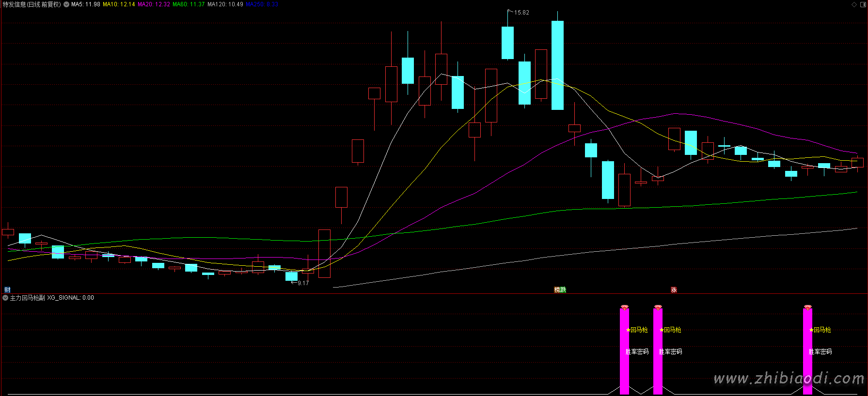Click the gem icon atop second magenta bar
868x396 pixels.
pos(658,307)
